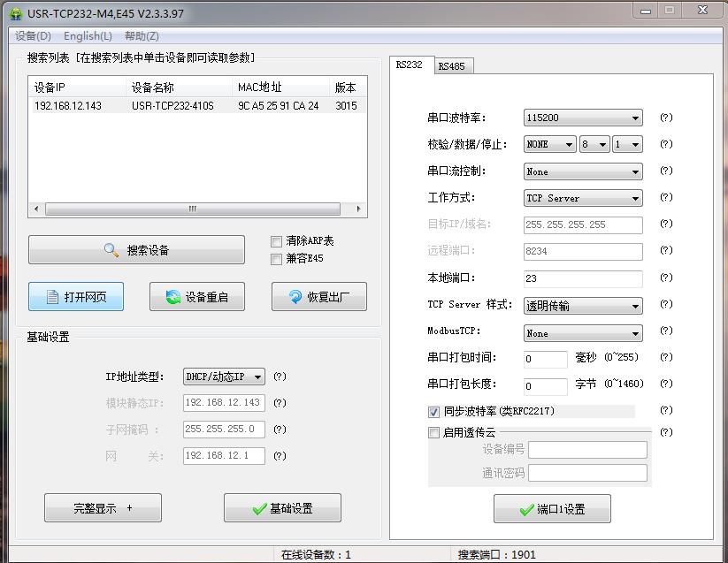Screen dimensions: 728x563
Task: Click the webpage icon on 打开网页 button
Action: (x=50, y=297)
